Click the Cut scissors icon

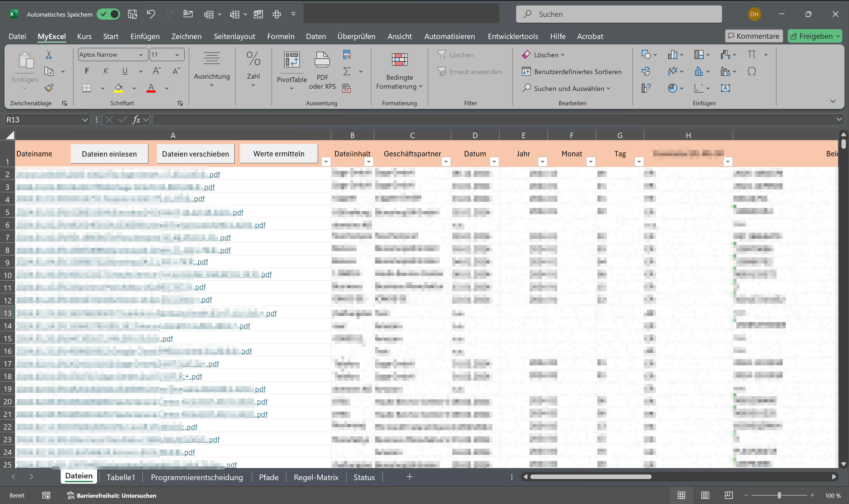[49, 55]
